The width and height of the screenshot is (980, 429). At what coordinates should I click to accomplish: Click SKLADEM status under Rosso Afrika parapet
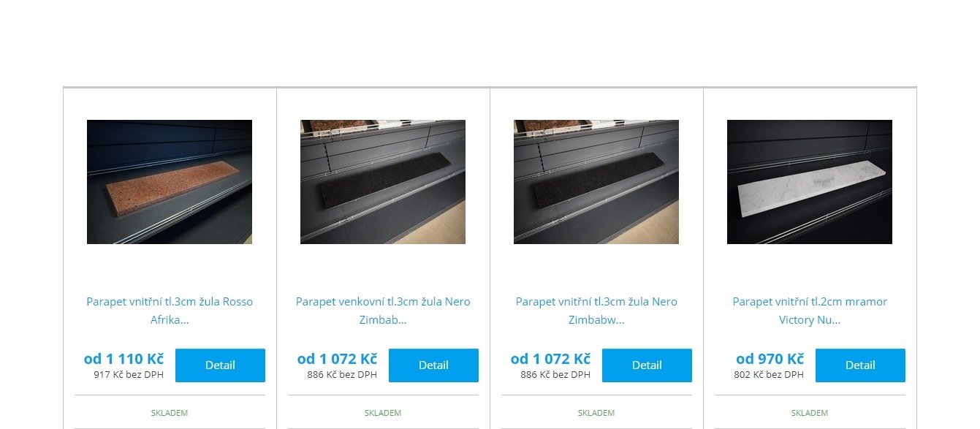pyautogui.click(x=170, y=413)
